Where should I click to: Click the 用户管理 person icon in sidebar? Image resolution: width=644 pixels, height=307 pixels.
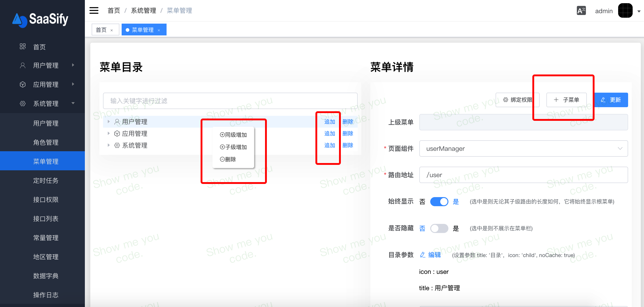pyautogui.click(x=22, y=65)
